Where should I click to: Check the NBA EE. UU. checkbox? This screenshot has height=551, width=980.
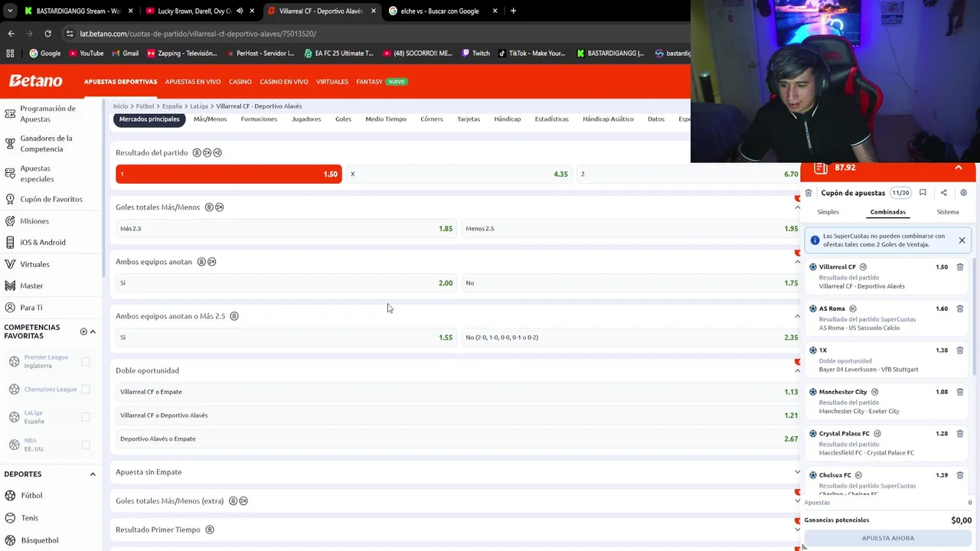(86, 445)
